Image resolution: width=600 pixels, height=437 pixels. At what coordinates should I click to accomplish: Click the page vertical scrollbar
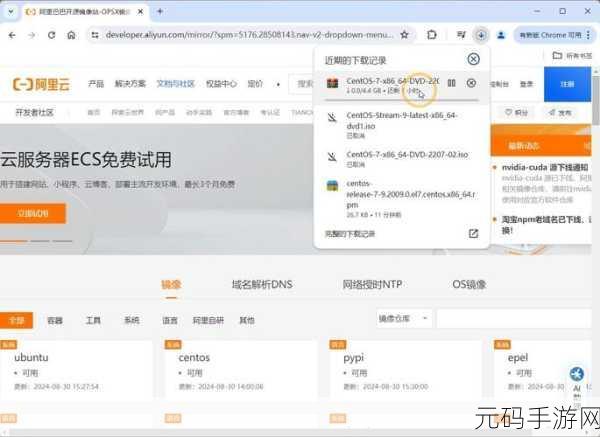(x=596, y=100)
